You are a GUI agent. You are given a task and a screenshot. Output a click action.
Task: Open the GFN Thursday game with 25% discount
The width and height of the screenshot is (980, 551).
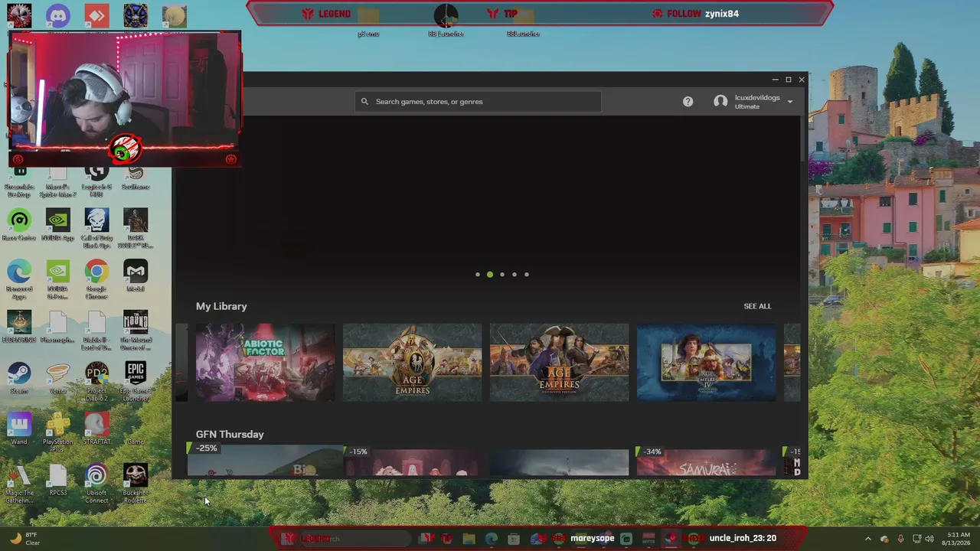point(265,460)
